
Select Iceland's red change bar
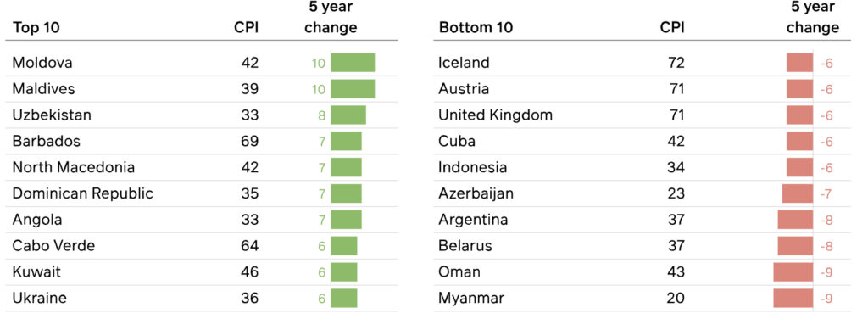tap(799, 63)
